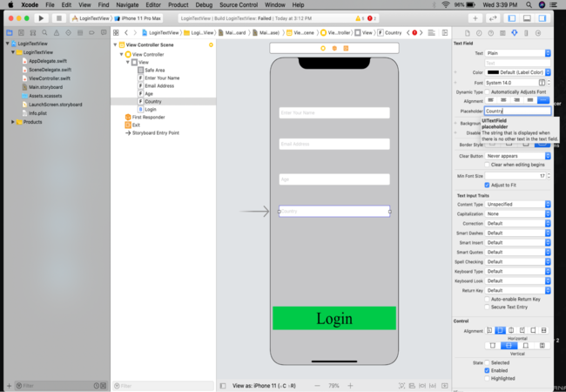
Task: Show the File inspector
Action: (x=467, y=33)
